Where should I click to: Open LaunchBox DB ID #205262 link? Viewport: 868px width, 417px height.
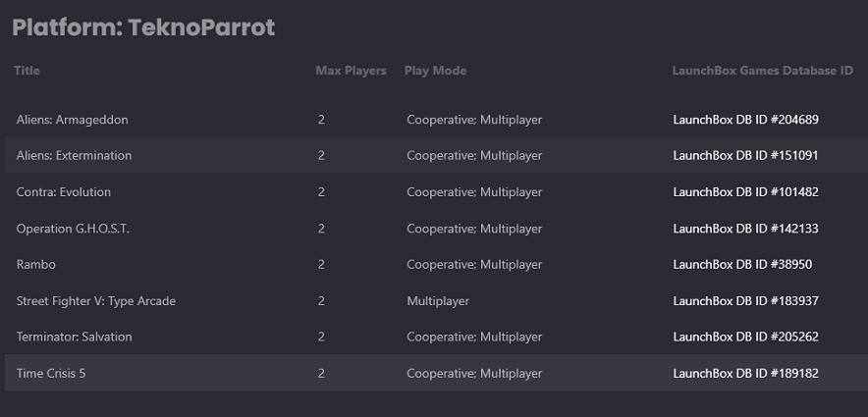click(x=745, y=338)
